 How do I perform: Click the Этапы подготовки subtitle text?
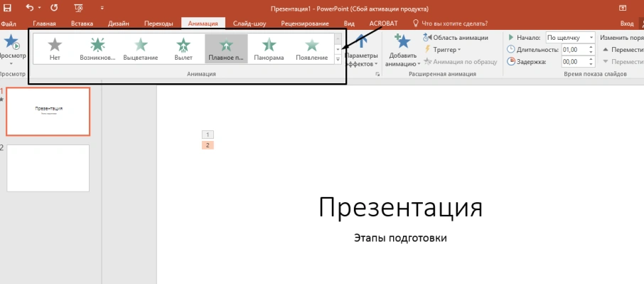click(400, 238)
